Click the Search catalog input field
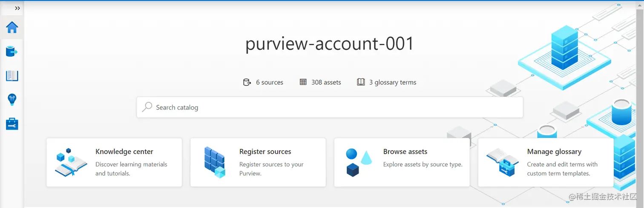Screen dimensions: 644x208 (x=330, y=107)
